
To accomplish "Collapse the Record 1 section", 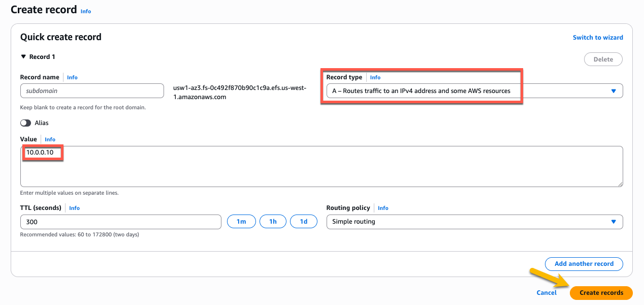I will 23,56.
